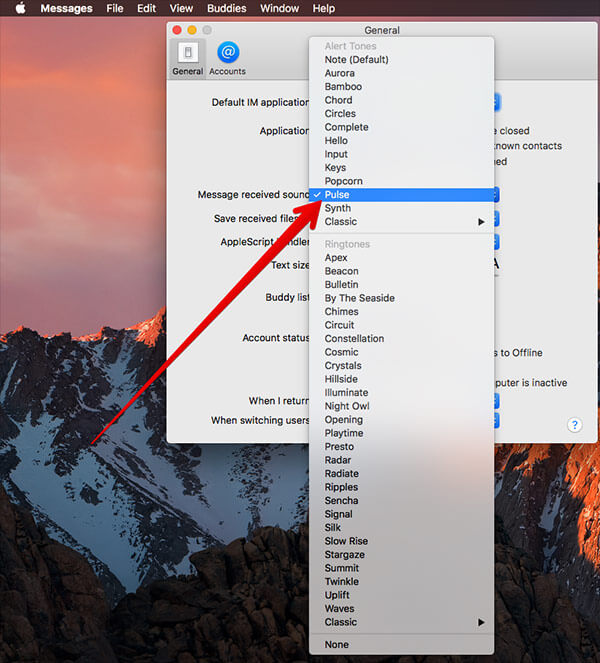Viewport: 600px width, 663px height.
Task: Open the Help menu
Action: [323, 8]
